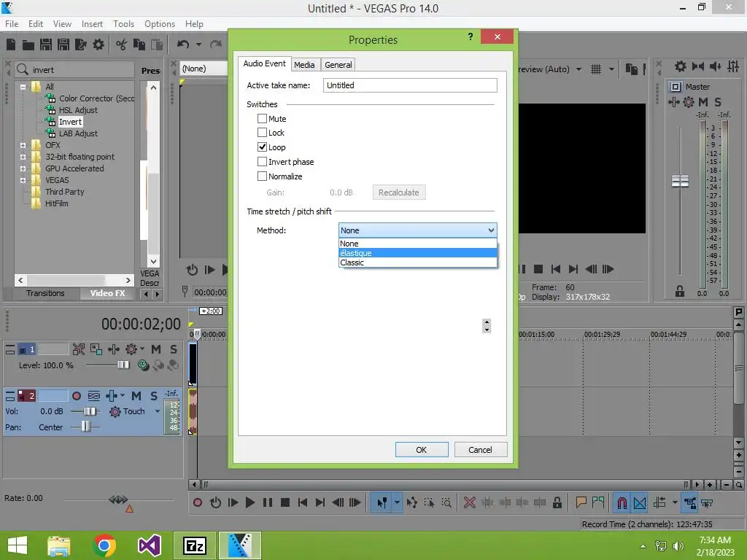Click the Master bus lock icon
Image resolution: width=747 pixels, height=560 pixels.
679,291
